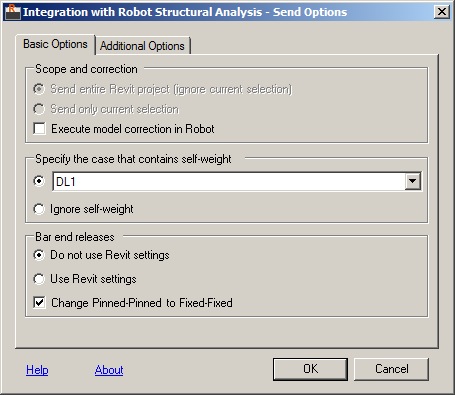Click the dialog title bar text
Image resolution: width=455 pixels, height=395 pixels.
tap(185, 12)
